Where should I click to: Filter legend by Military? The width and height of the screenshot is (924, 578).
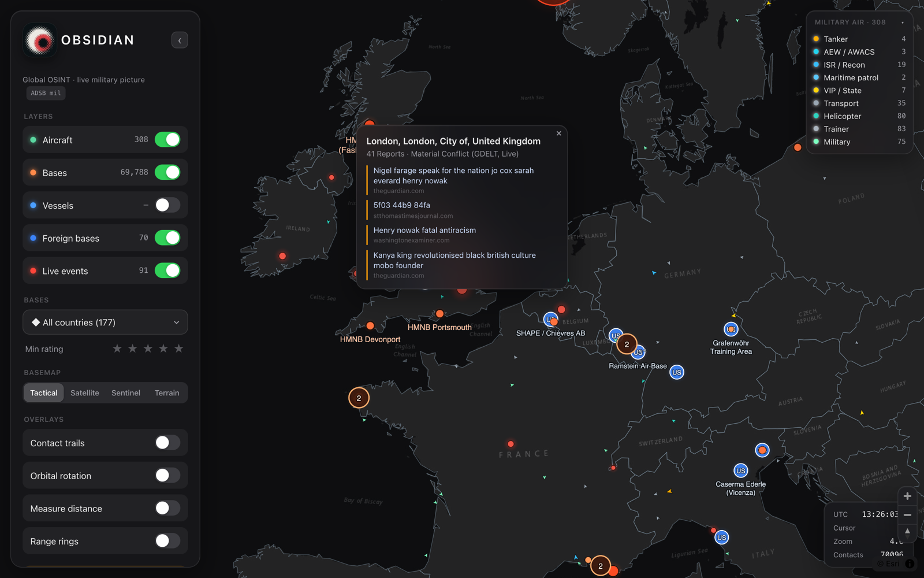click(859, 142)
